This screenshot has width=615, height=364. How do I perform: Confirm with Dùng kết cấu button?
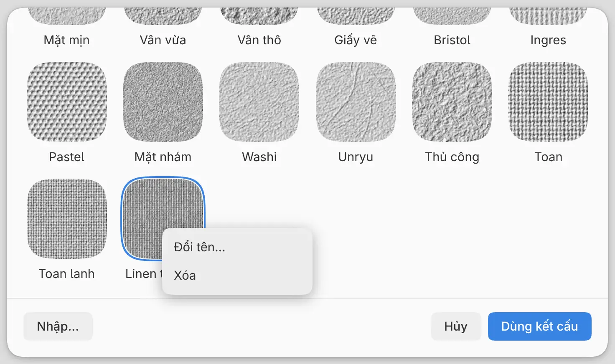point(540,326)
